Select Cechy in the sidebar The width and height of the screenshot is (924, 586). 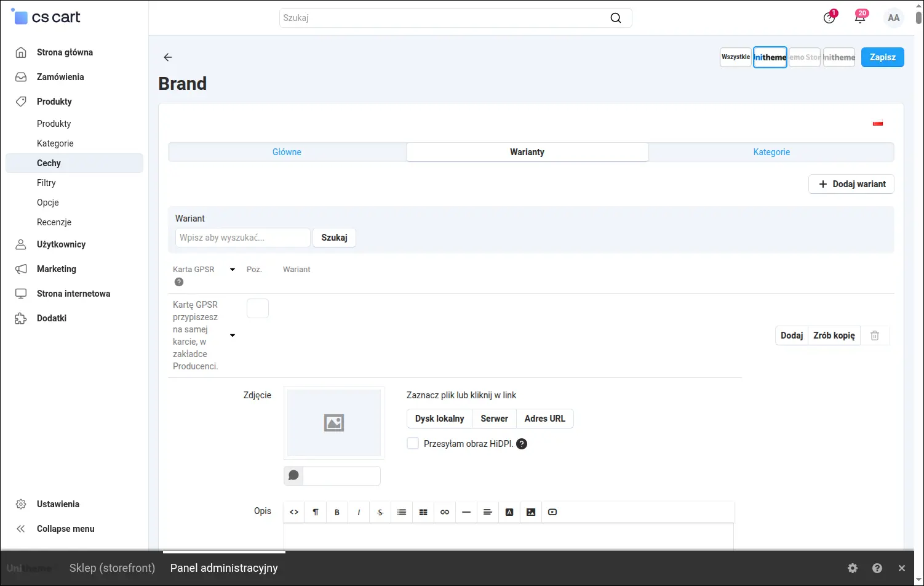pos(74,163)
